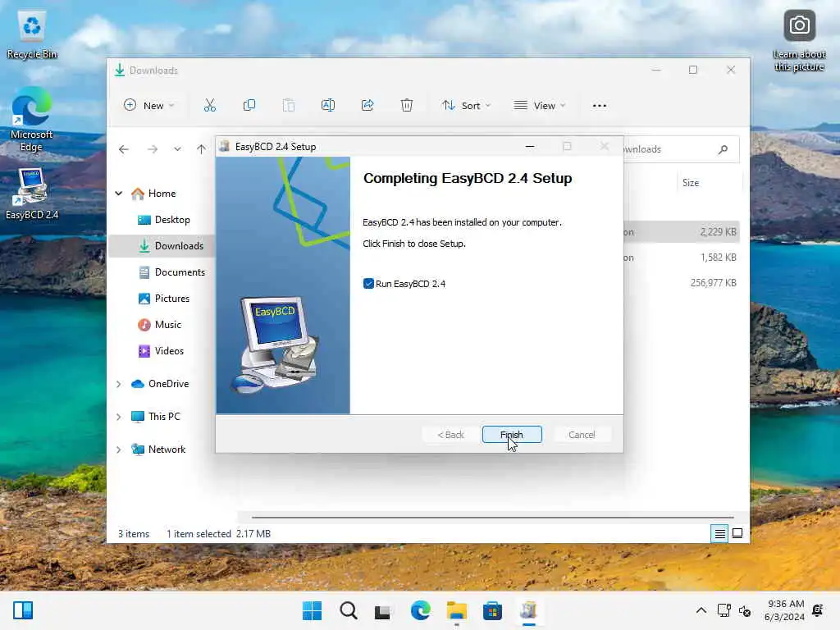840x630 pixels.
Task: Expand the OneDrive tree node
Action: [x=119, y=384]
